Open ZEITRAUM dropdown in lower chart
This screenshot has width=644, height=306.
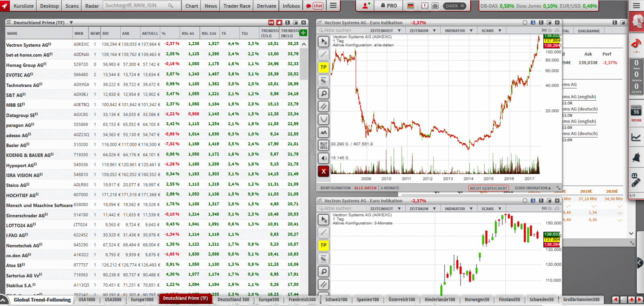(x=423, y=209)
